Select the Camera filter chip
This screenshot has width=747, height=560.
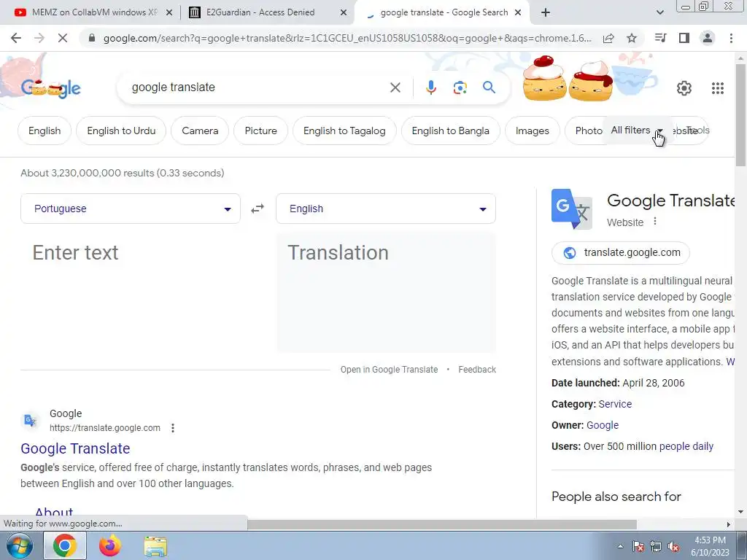200,131
